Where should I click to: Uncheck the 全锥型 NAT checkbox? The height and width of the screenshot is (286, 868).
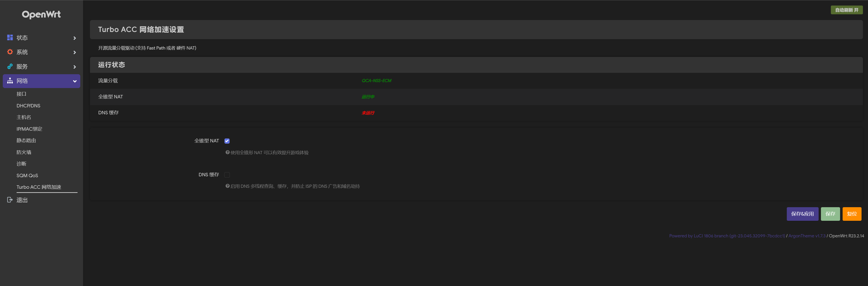tap(227, 141)
